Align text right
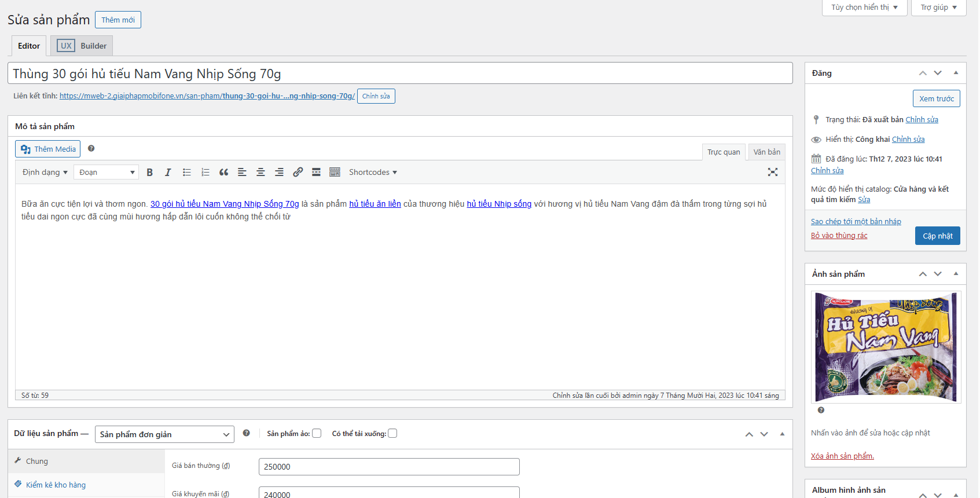This screenshot has width=980, height=498. click(x=279, y=172)
